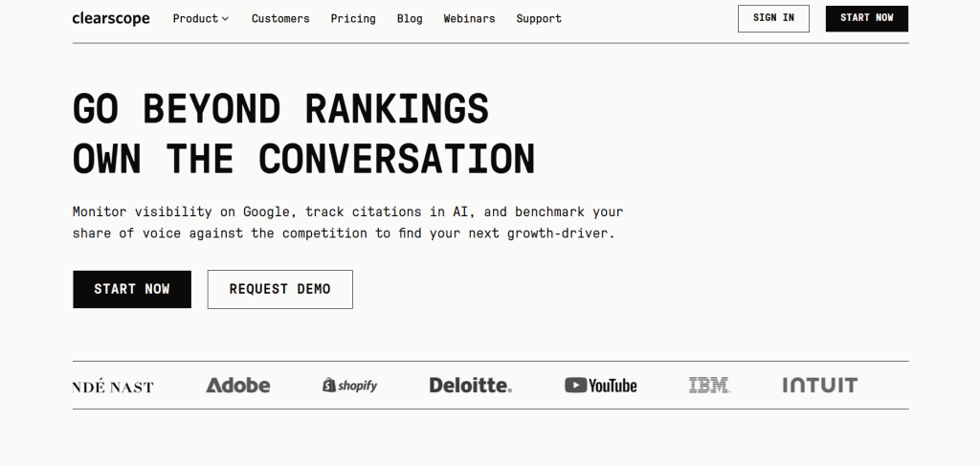Click the Intuit logo

[819, 386]
